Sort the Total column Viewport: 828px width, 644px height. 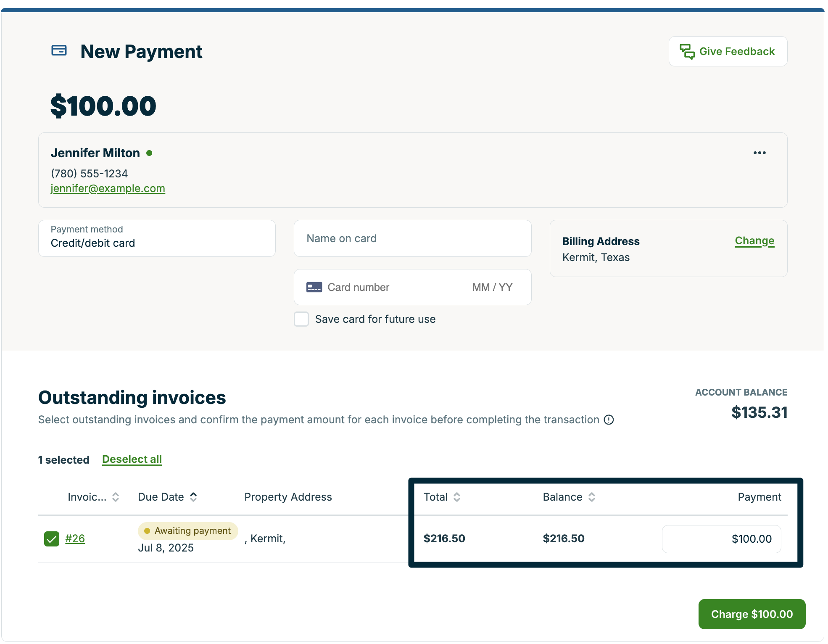(x=457, y=497)
